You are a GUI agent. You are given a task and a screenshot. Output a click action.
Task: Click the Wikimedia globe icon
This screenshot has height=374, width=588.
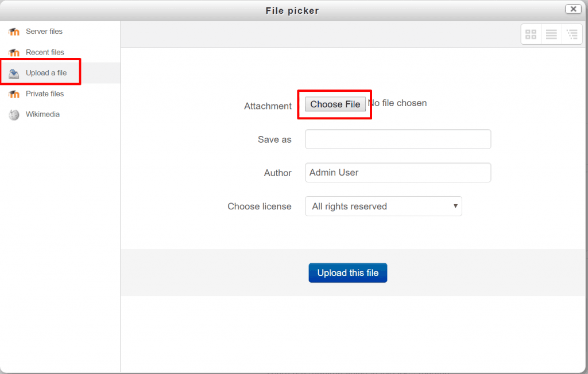14,114
